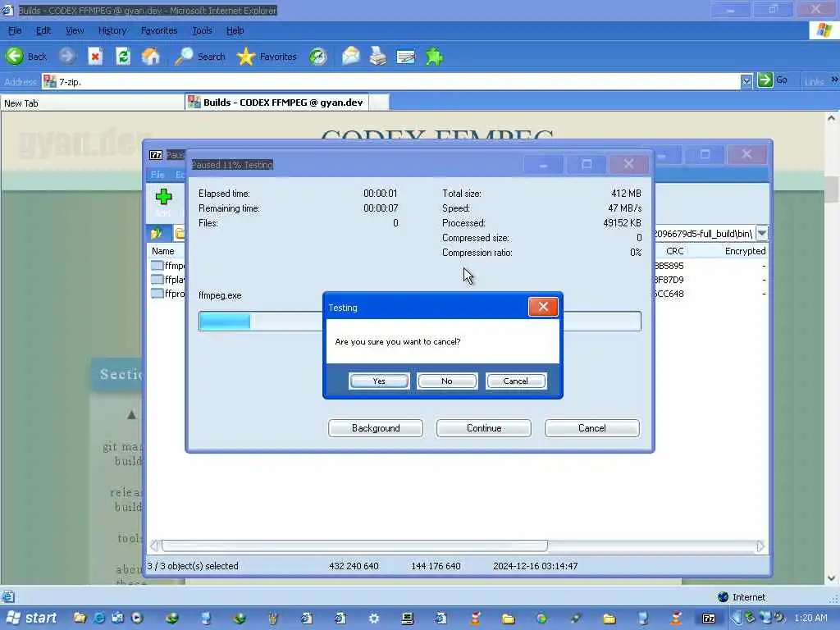Image resolution: width=840 pixels, height=630 pixels.
Task: Open Favorites star in IE toolbar
Action: coord(246,57)
